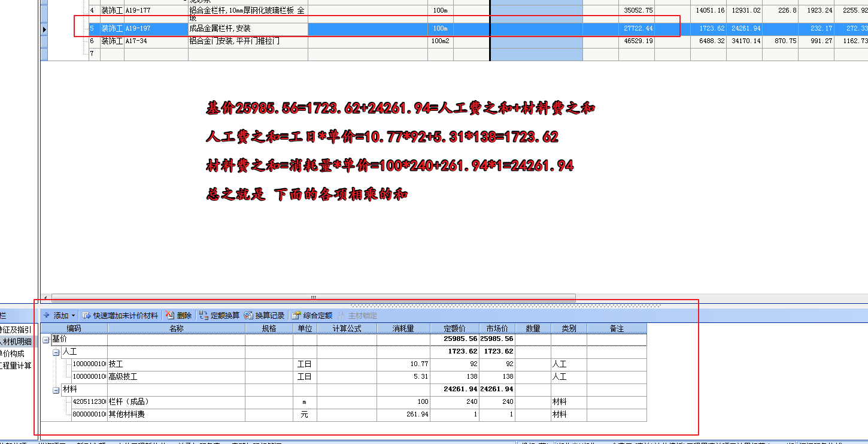Click the 名称 column header

[177, 328]
